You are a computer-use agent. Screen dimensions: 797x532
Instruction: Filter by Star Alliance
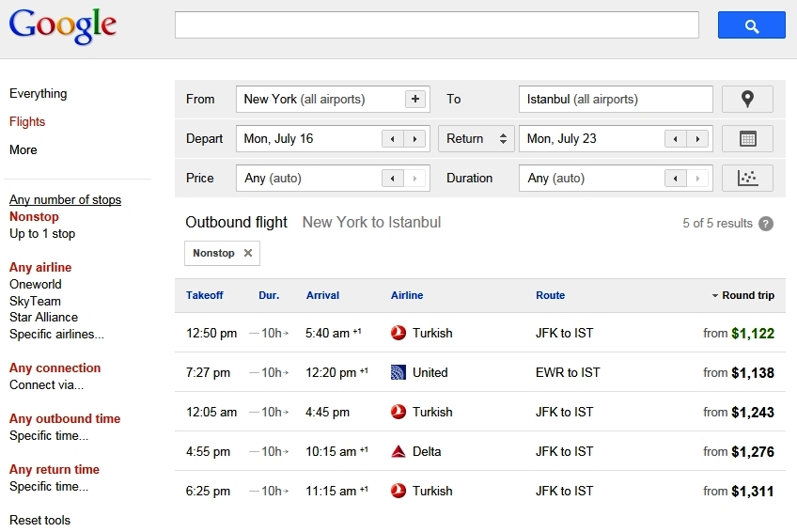pos(44,318)
